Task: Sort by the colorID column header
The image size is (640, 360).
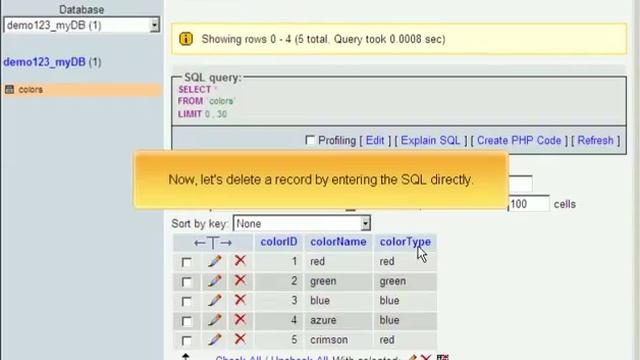Action: tap(279, 242)
